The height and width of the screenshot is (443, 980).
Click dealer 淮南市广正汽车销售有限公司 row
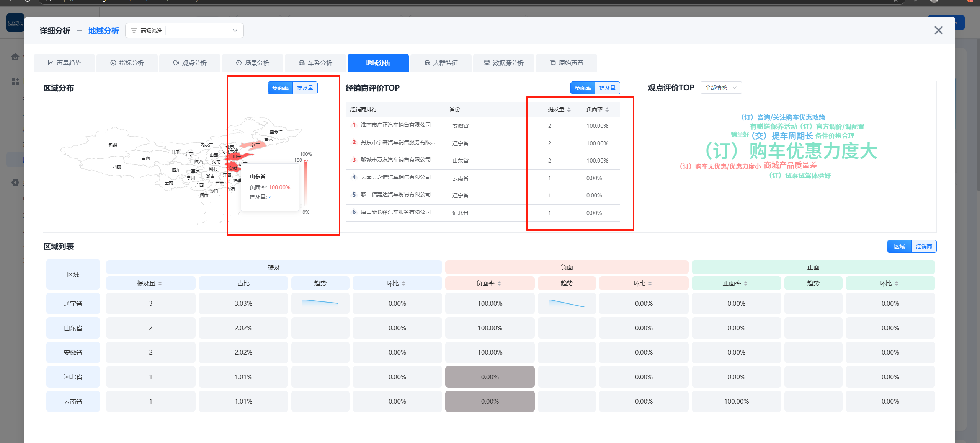(x=395, y=125)
